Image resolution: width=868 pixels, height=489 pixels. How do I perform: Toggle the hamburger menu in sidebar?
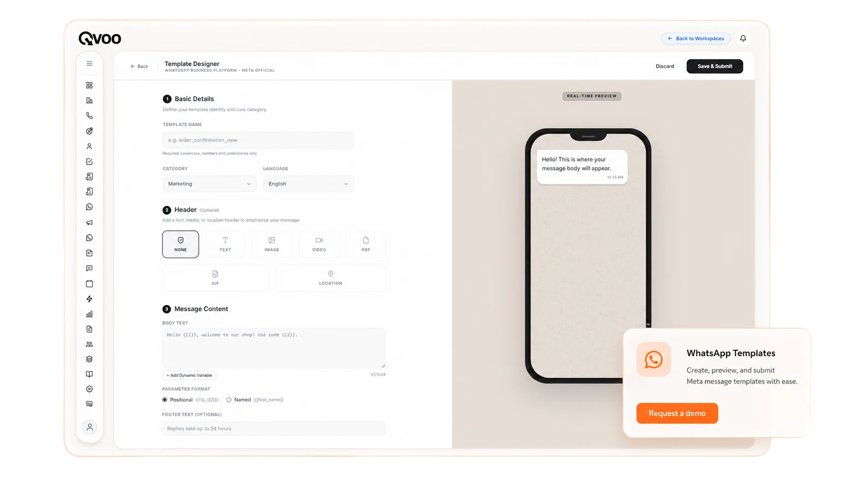(89, 63)
